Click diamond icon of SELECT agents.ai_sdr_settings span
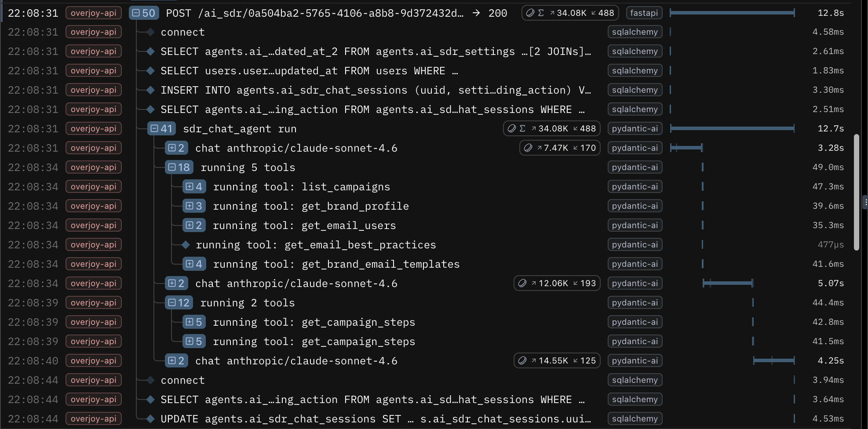 [x=150, y=51]
